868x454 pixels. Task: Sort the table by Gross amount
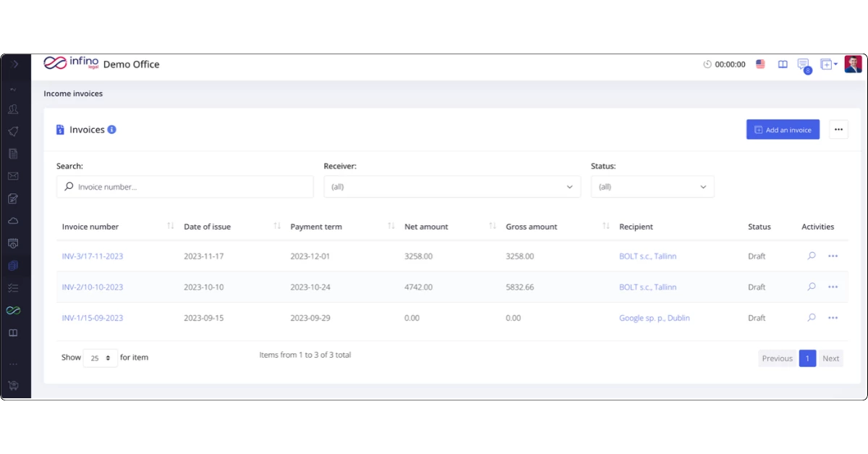[x=606, y=227]
